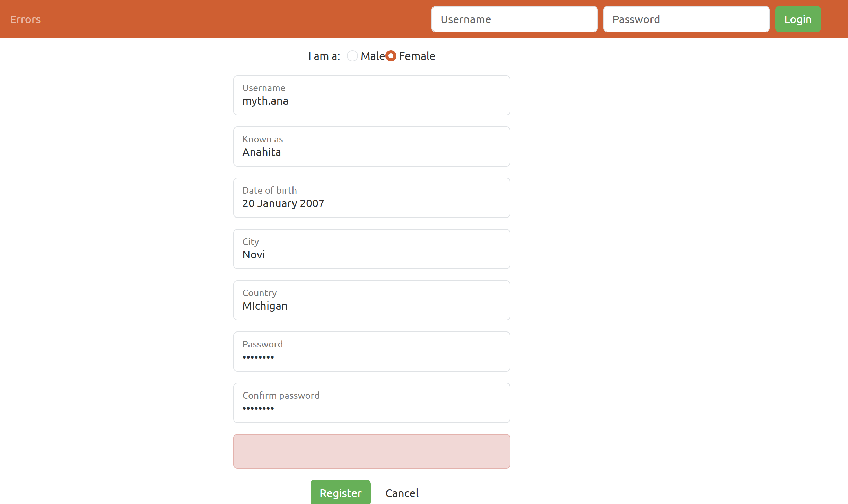Click the Date of birth label text

pyautogui.click(x=270, y=190)
